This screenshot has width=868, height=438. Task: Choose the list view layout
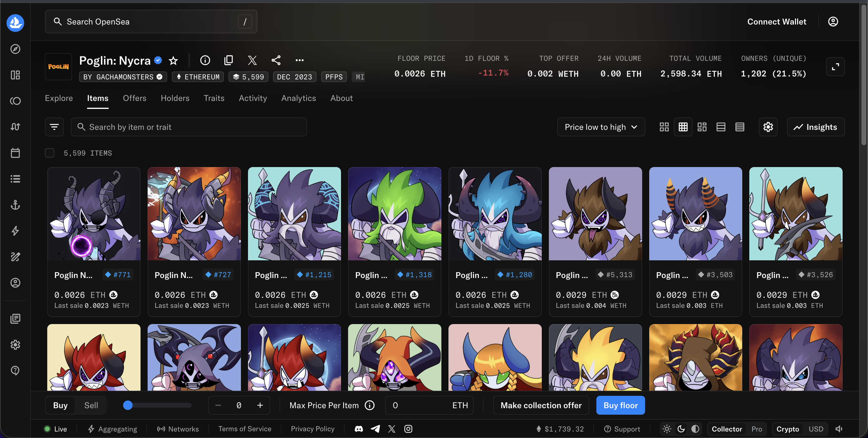tap(721, 127)
